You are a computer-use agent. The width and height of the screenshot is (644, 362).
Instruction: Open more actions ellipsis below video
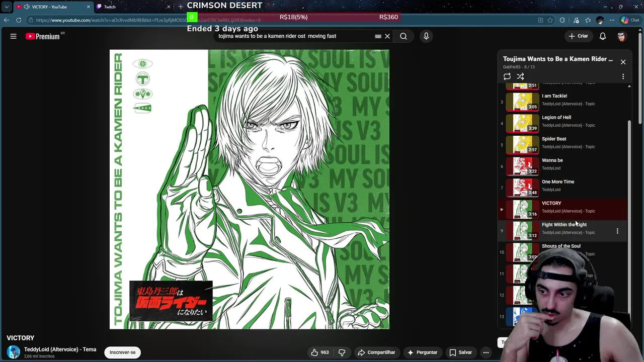[486, 352]
